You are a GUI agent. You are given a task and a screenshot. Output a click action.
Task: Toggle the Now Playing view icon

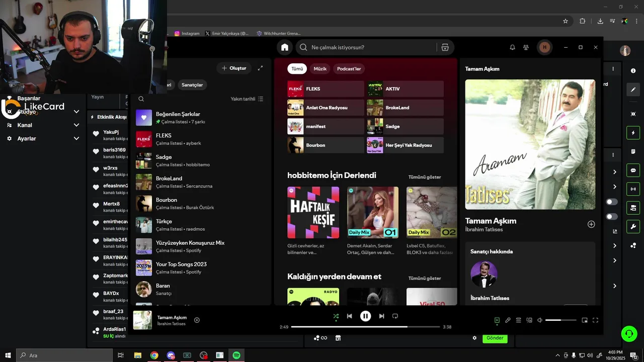(497, 320)
